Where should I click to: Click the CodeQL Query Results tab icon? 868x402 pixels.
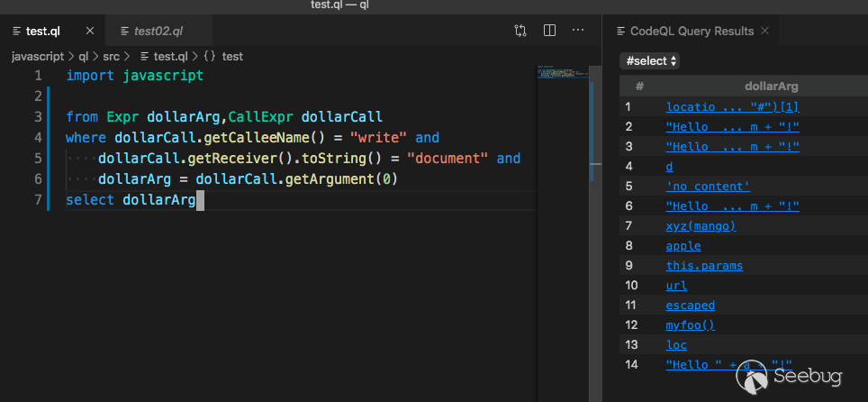pos(620,31)
